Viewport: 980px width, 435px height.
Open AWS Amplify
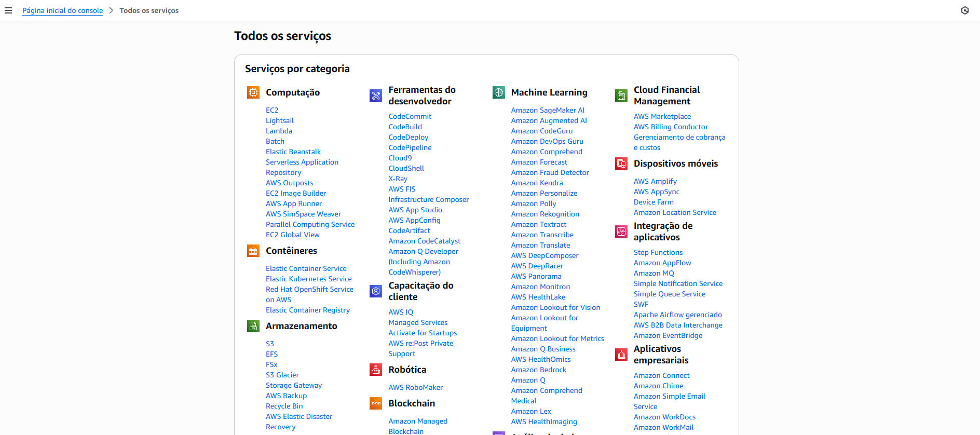[655, 181]
